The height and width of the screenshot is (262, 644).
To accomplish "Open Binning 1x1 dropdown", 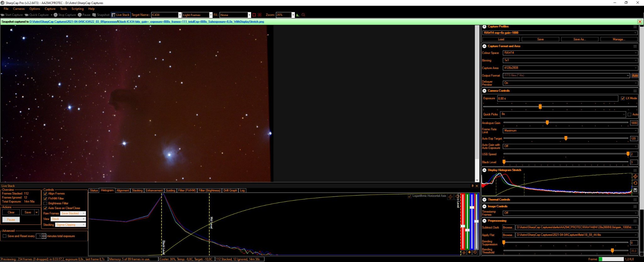I will (570, 60).
